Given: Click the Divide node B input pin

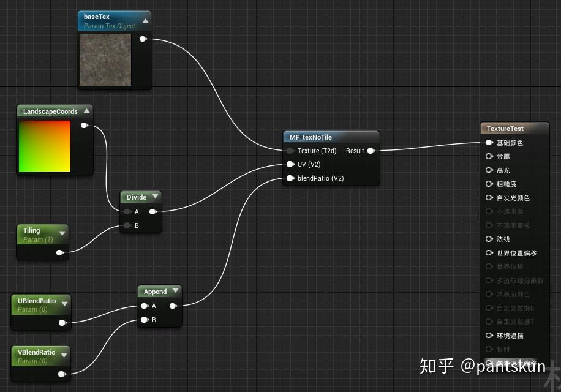Looking at the screenshot, I should click(127, 225).
